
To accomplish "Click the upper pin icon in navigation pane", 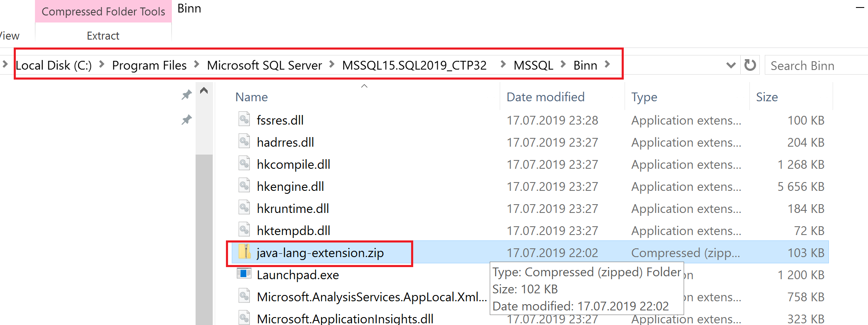I will tap(186, 95).
